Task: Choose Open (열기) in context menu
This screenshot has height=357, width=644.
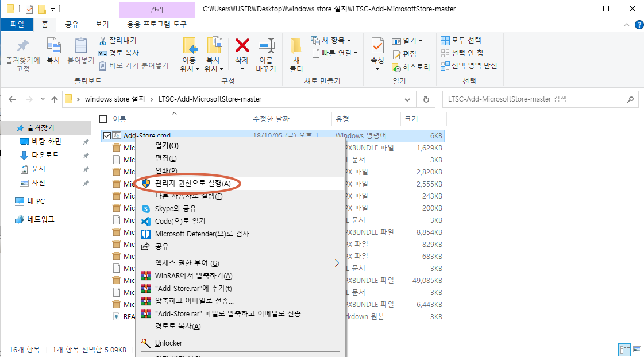Action: (x=240, y=146)
